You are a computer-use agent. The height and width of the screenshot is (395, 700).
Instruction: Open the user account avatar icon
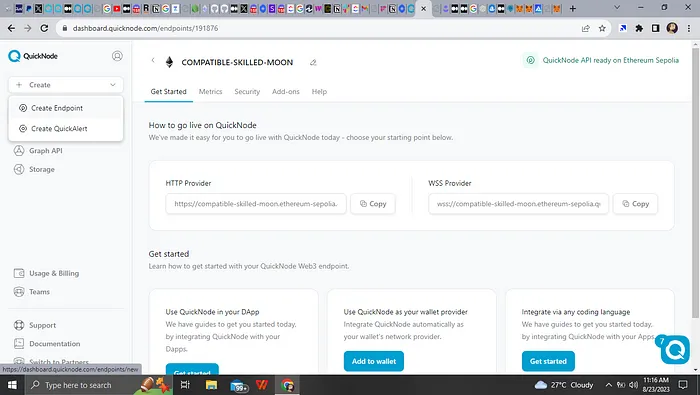(117, 56)
